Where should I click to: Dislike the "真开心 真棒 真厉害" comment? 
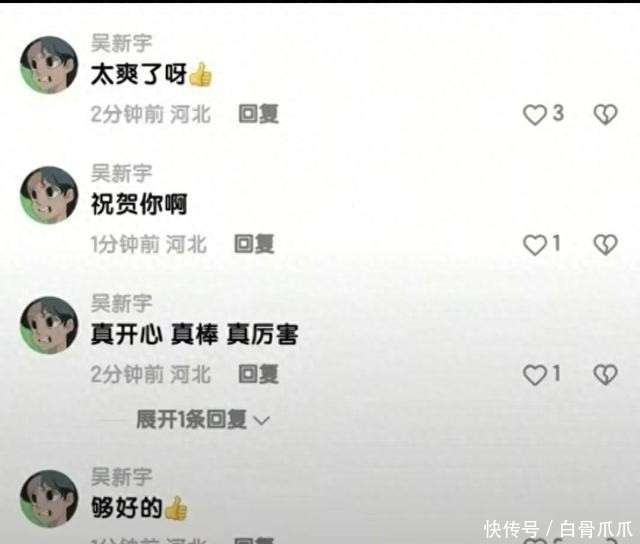point(605,375)
